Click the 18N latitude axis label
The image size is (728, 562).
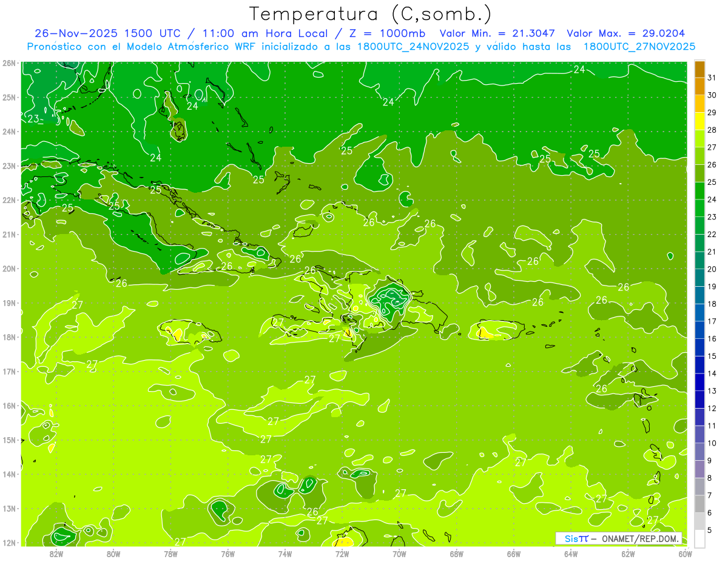tap(8, 337)
